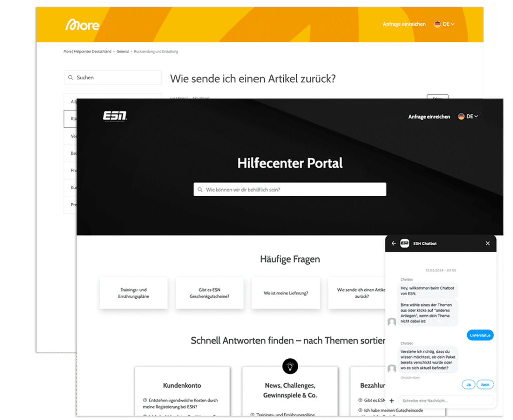
Task: Click the back arrow in the ESN Chatbot
Action: click(x=394, y=243)
